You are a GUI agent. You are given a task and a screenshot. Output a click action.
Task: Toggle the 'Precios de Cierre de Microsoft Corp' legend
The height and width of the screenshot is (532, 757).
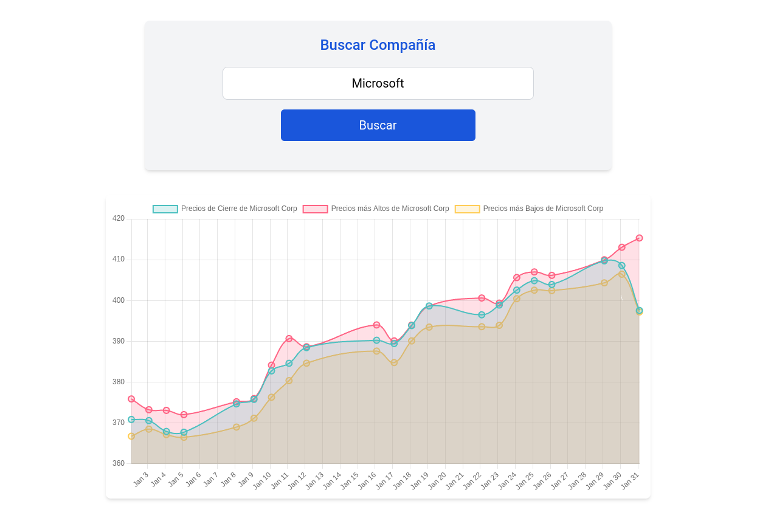[238, 209]
